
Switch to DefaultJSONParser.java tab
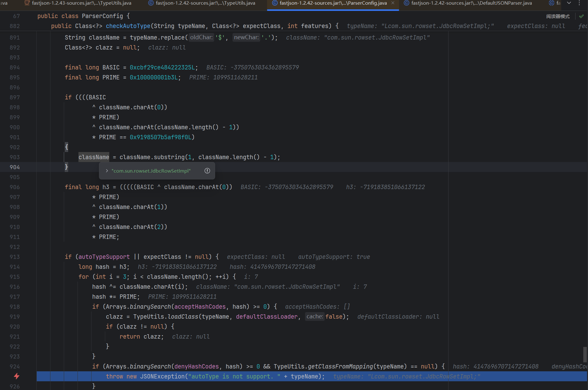pos(471,3)
